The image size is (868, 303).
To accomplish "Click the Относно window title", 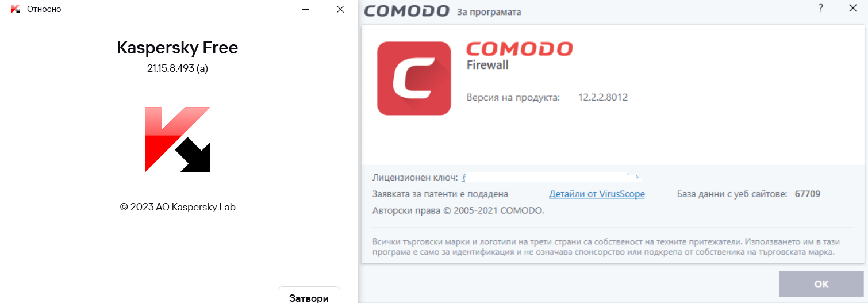I will [x=44, y=9].
